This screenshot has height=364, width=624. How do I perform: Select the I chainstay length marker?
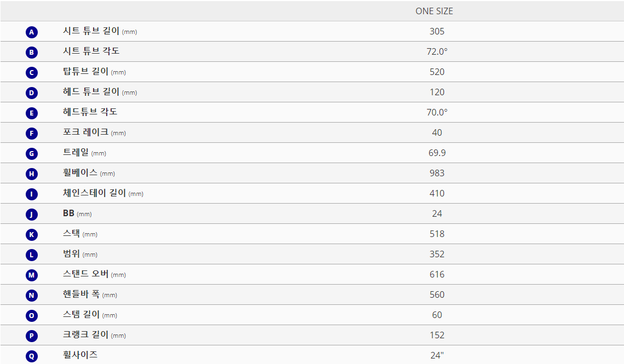click(32, 194)
